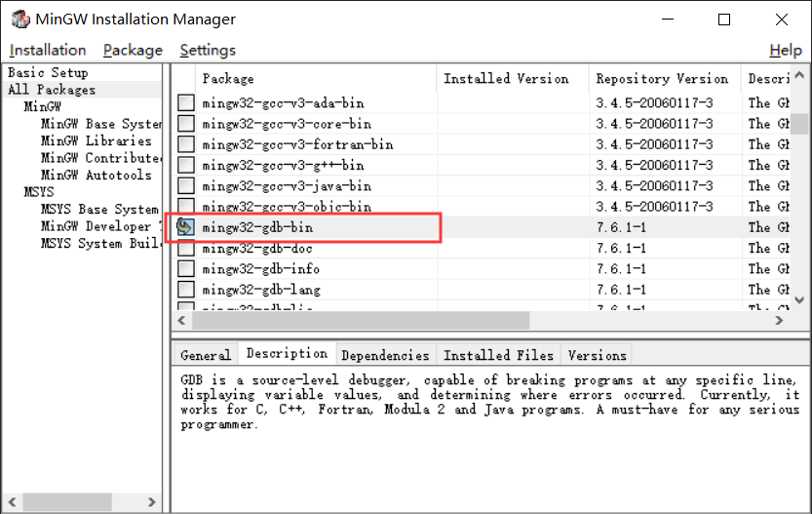Tick the checkbox for mingw32-gcc-v3-objc-bin
Image resolution: width=812 pixels, height=514 pixels.
click(186, 205)
